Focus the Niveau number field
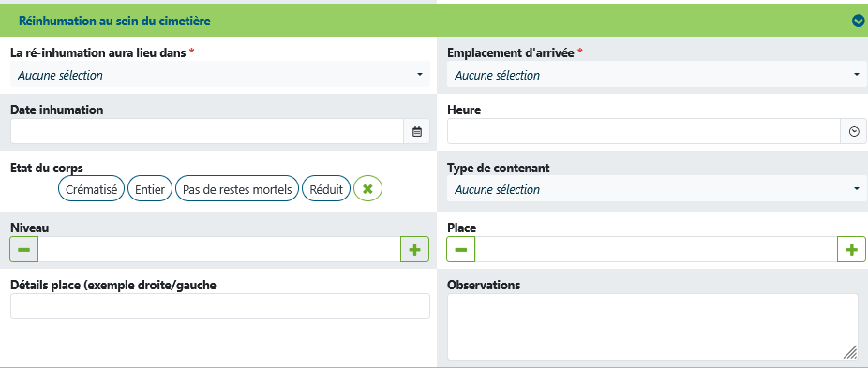The width and height of the screenshot is (868, 368). pyautogui.click(x=219, y=250)
